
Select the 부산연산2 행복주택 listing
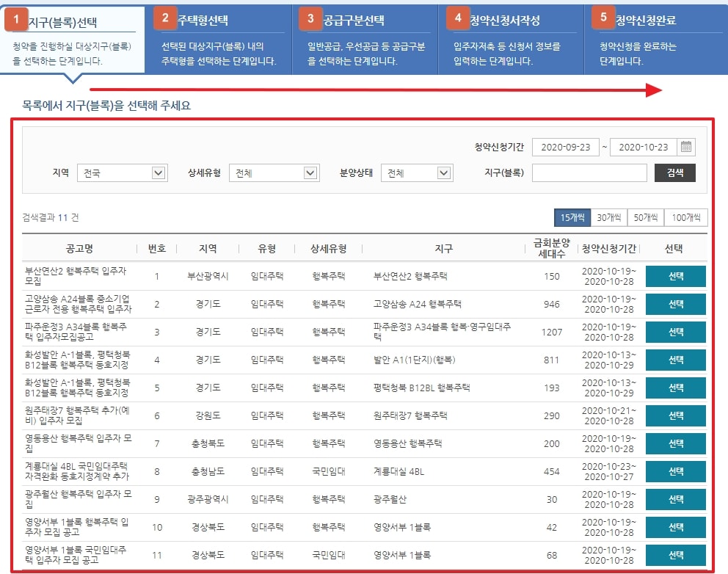pyautogui.click(x=677, y=276)
